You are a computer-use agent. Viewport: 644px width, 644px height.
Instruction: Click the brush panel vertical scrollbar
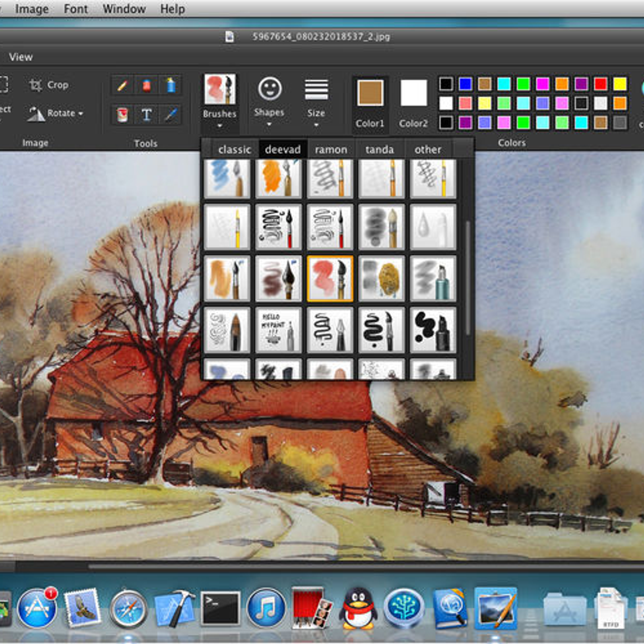tap(468, 278)
